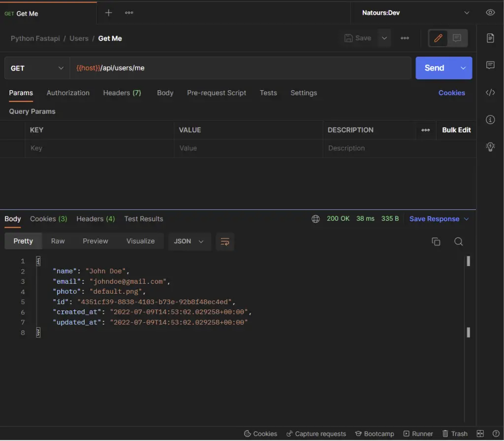Open network information globe icon
The image size is (504, 441).
pyautogui.click(x=315, y=219)
